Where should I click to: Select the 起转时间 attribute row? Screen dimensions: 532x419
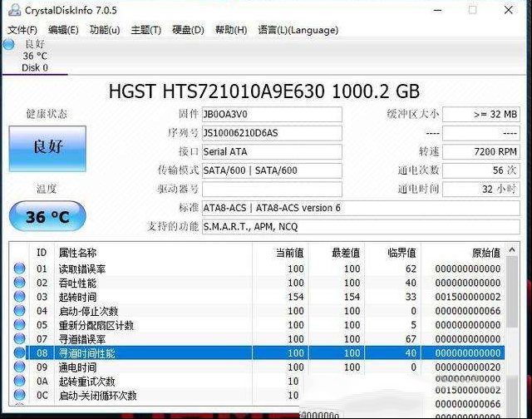pos(257,297)
